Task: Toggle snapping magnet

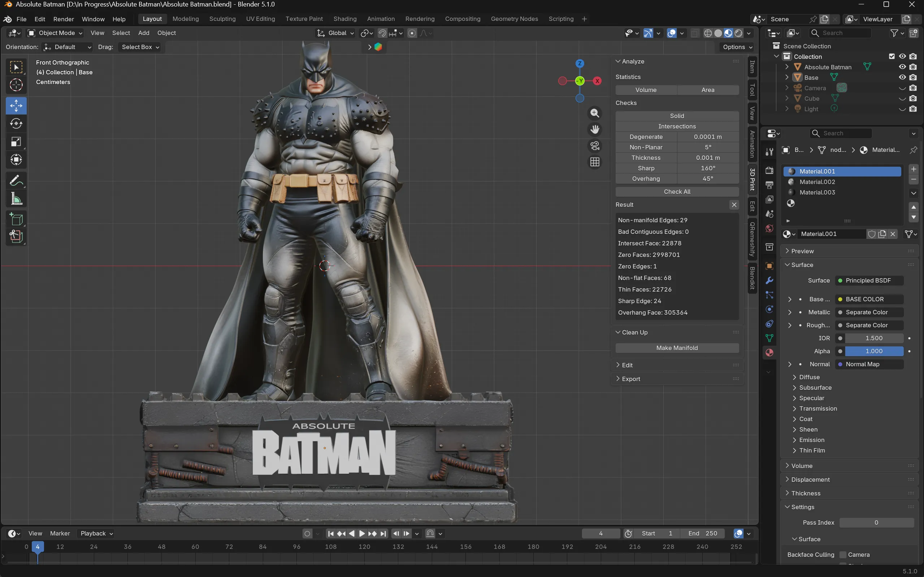Action: pos(382,33)
